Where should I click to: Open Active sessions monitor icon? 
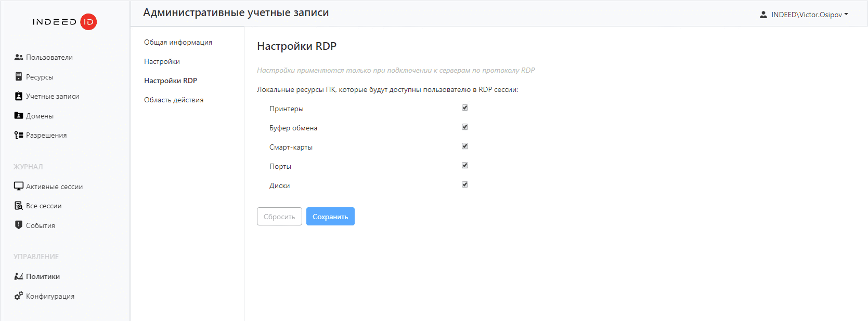[19, 186]
